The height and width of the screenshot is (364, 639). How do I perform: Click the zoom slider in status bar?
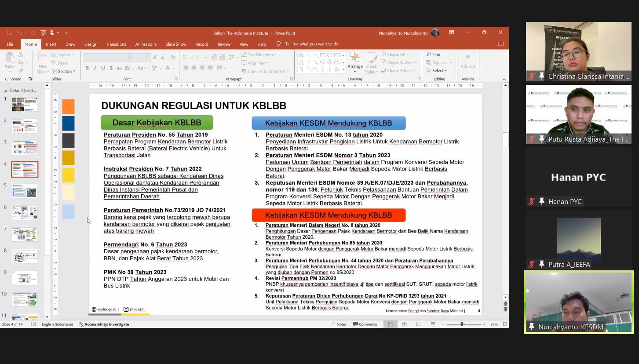462,324
